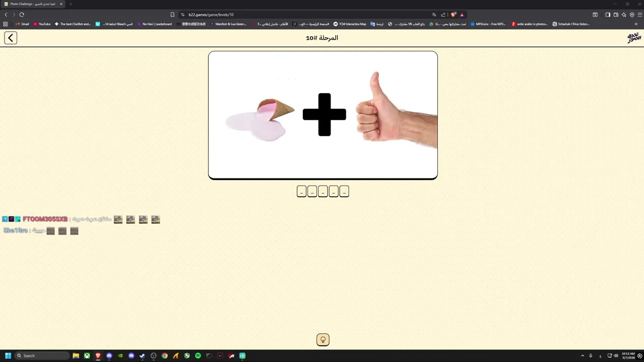Open the No Hesi Leaderboard bookmark
The width and height of the screenshot is (644, 362).
[x=154, y=24]
